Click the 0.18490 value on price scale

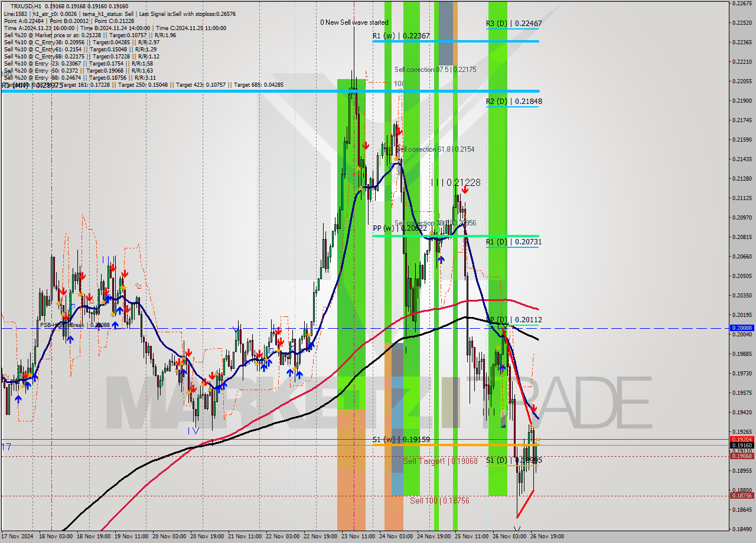[x=742, y=529]
